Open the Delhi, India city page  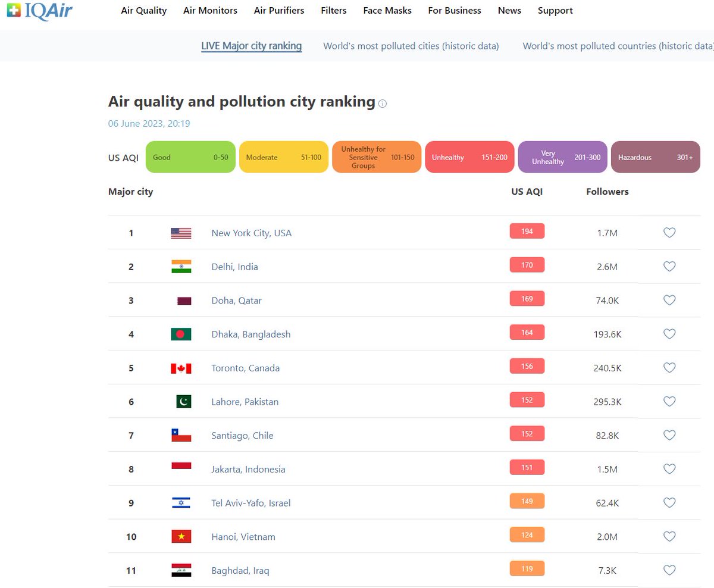234,267
